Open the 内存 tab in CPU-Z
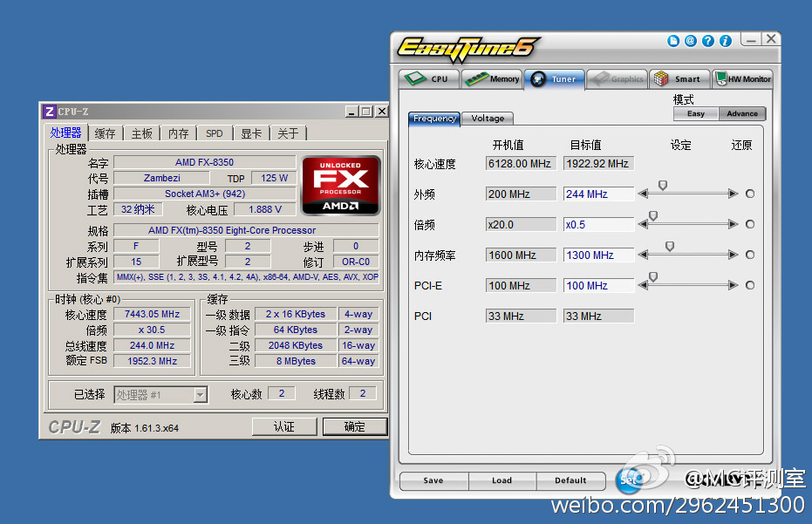This screenshot has width=812, height=524. [x=179, y=133]
